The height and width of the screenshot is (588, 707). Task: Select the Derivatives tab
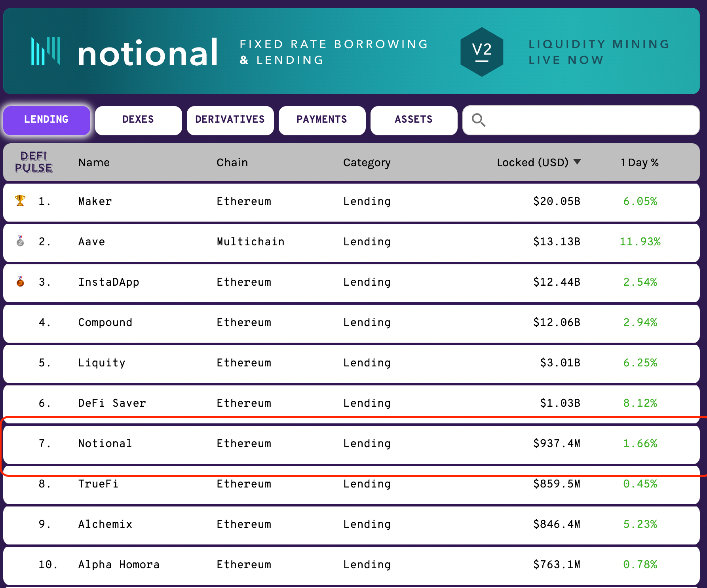(x=230, y=120)
